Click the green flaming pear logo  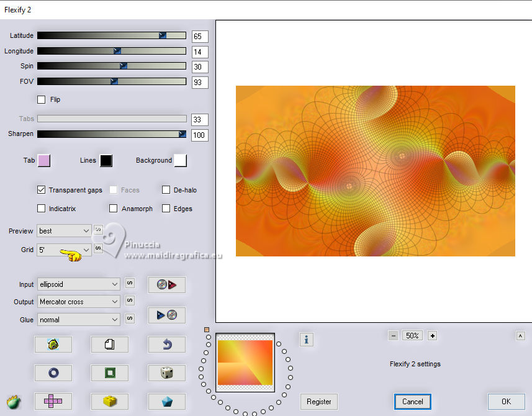[x=14, y=402]
